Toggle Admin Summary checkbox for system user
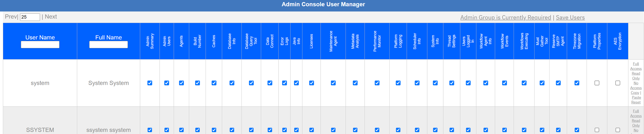This screenshot has height=134, width=644. 150,83
